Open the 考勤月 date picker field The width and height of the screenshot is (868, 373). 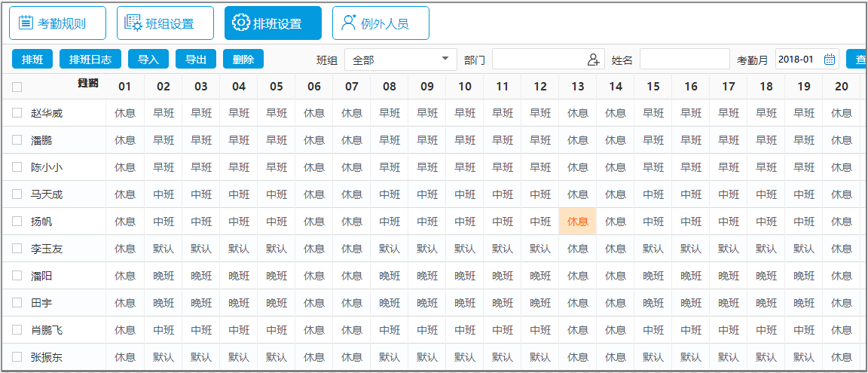point(799,60)
